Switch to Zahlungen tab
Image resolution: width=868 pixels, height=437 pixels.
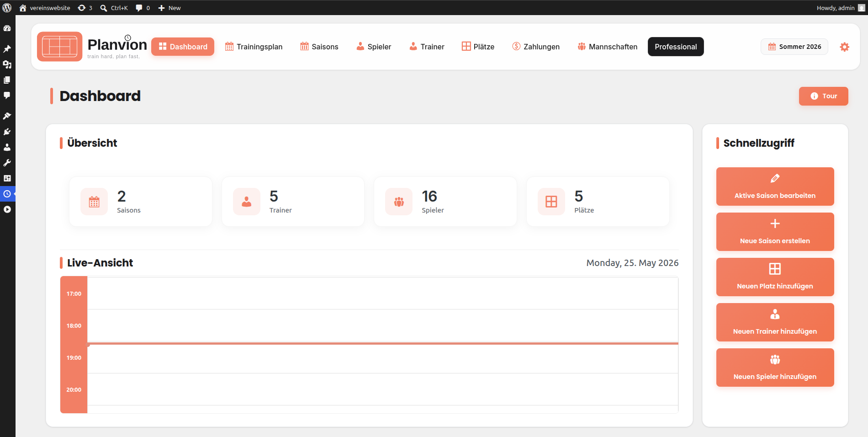click(x=536, y=47)
